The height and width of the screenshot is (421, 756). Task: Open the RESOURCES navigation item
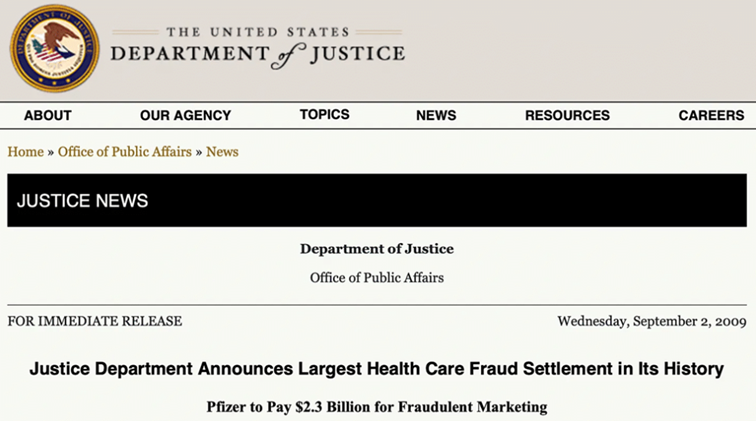567,115
